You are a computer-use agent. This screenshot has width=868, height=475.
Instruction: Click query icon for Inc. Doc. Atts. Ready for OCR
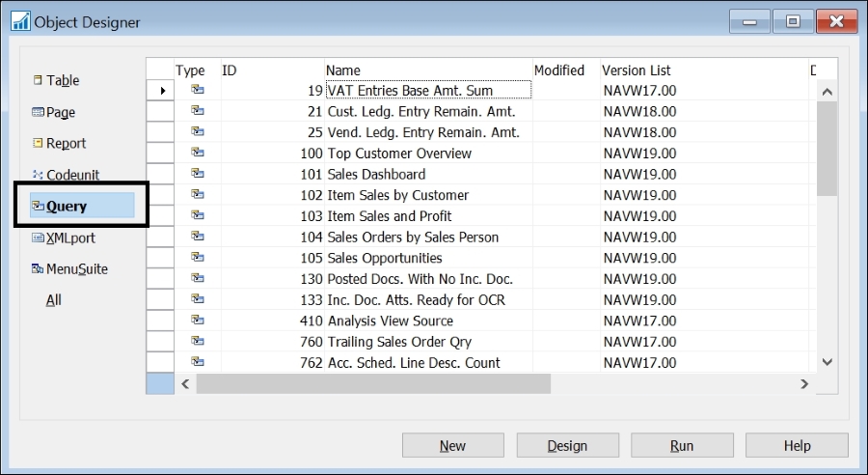(x=198, y=299)
